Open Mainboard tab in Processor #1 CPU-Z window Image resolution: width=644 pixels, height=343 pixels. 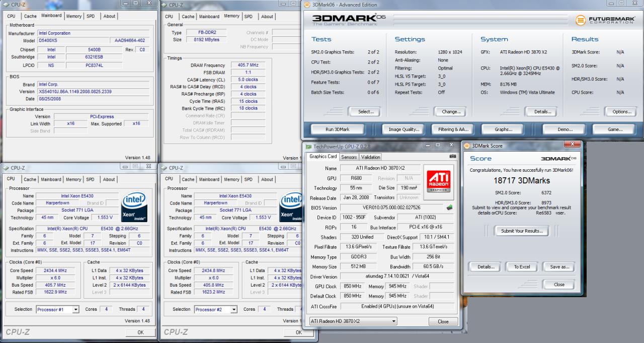click(51, 179)
